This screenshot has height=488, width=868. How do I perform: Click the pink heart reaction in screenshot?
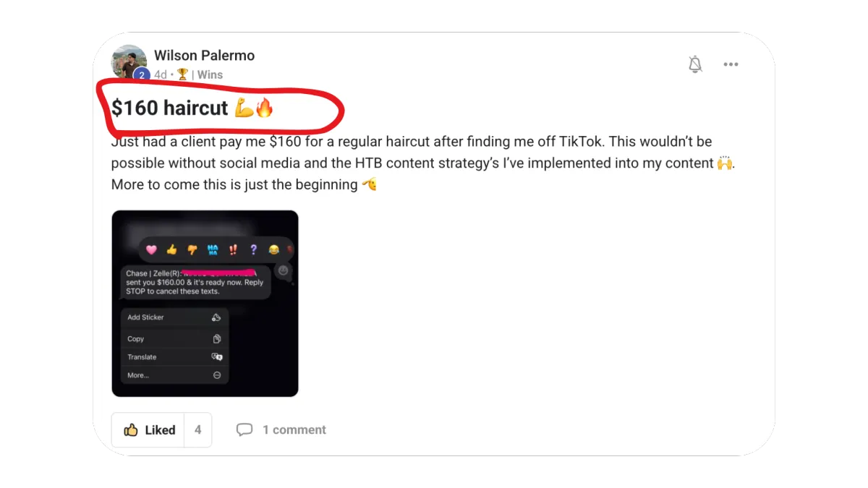(x=151, y=249)
